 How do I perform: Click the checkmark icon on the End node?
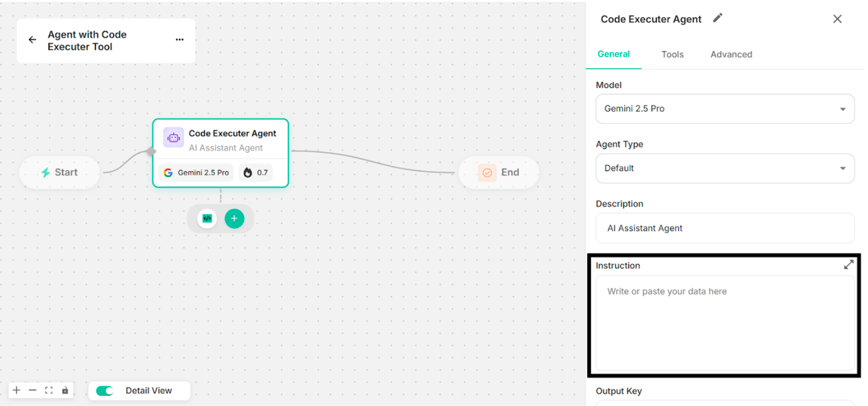(x=487, y=173)
